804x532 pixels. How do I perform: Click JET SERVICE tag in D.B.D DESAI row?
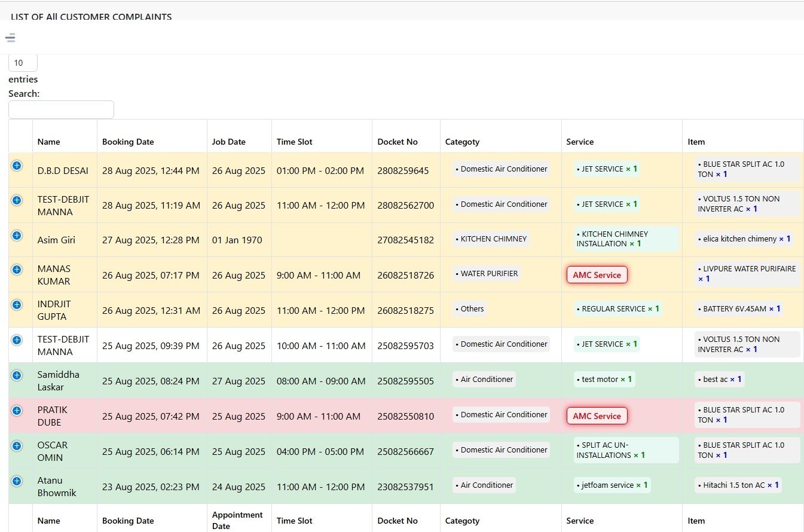pos(606,169)
